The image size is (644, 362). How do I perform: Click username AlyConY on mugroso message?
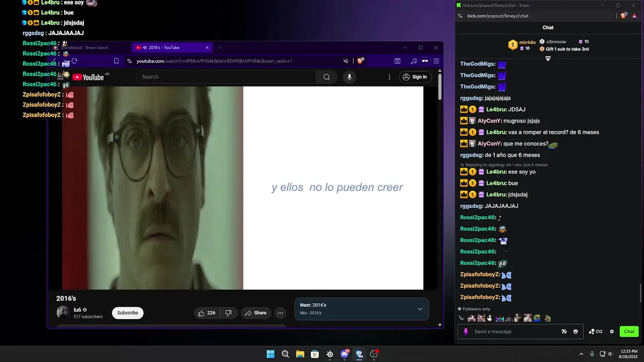point(490,121)
